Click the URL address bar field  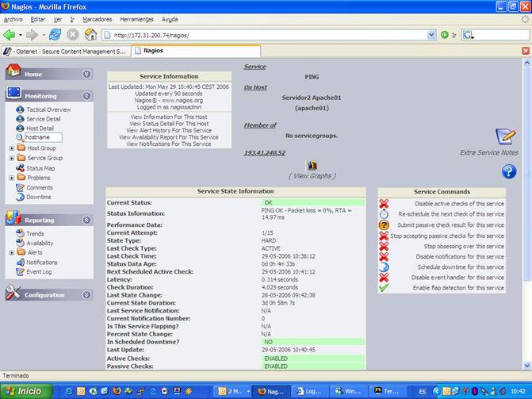(265, 35)
